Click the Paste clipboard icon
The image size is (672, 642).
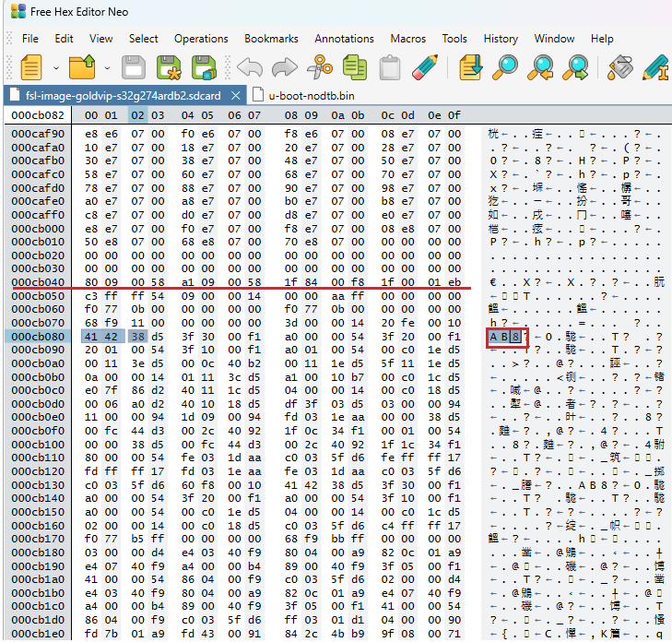pyautogui.click(x=390, y=67)
